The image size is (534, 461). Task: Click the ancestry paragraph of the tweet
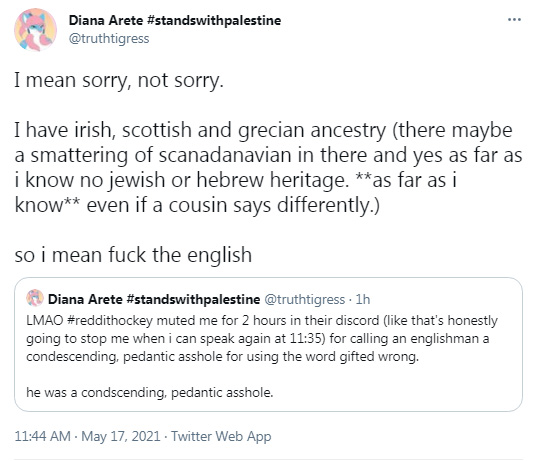[x=268, y=167]
